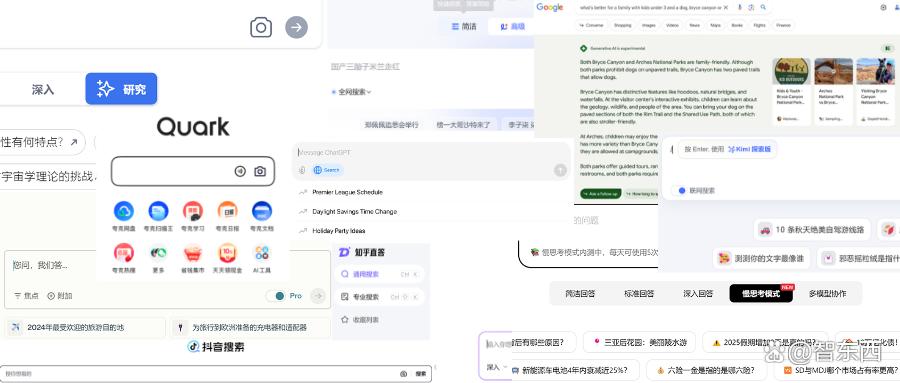Click the Premier League Schedule suggestion

pos(347,192)
